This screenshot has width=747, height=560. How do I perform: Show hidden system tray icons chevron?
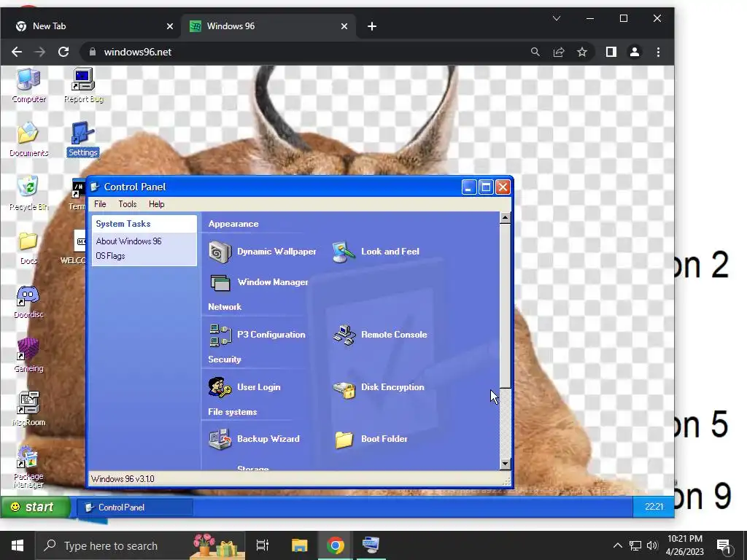coord(617,545)
